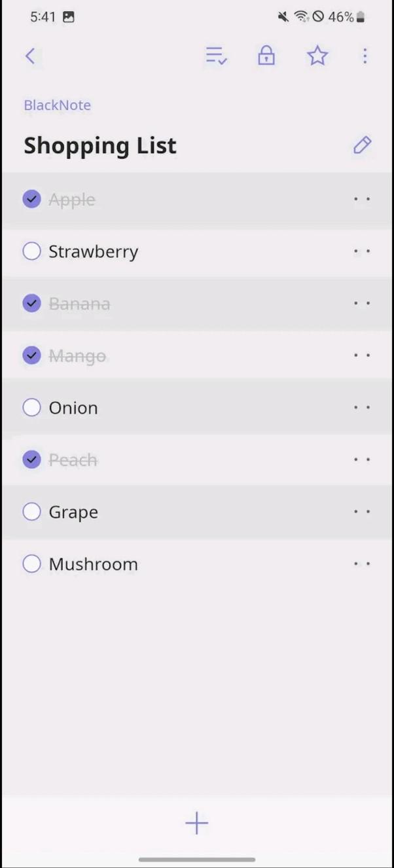Check off the Onion item

[x=31, y=407]
